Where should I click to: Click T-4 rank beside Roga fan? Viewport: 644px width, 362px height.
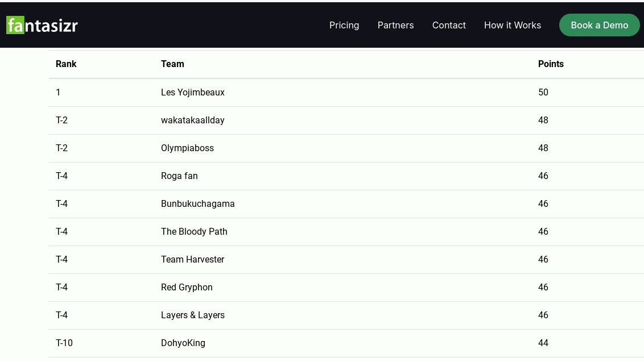[61, 176]
